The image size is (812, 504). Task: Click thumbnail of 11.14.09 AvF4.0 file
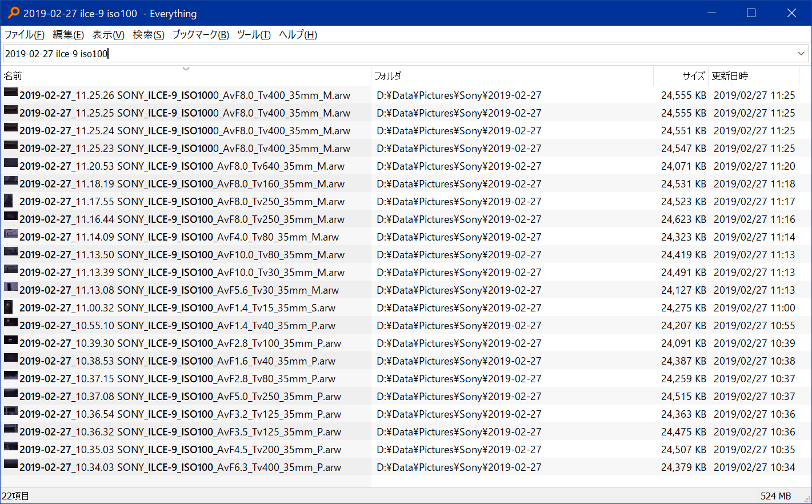(10, 234)
